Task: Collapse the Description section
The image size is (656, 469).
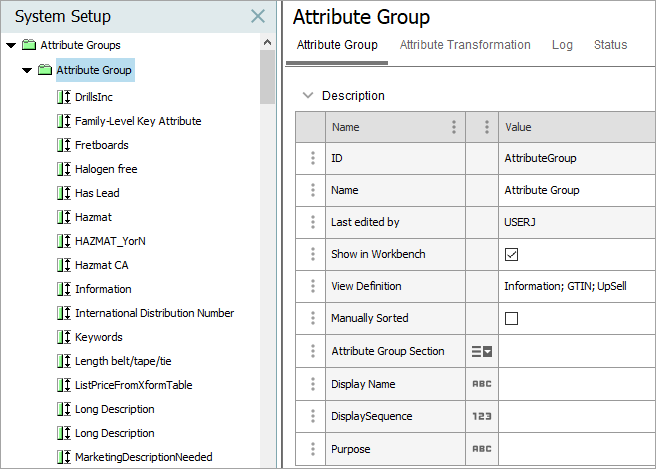Action: coord(307,96)
